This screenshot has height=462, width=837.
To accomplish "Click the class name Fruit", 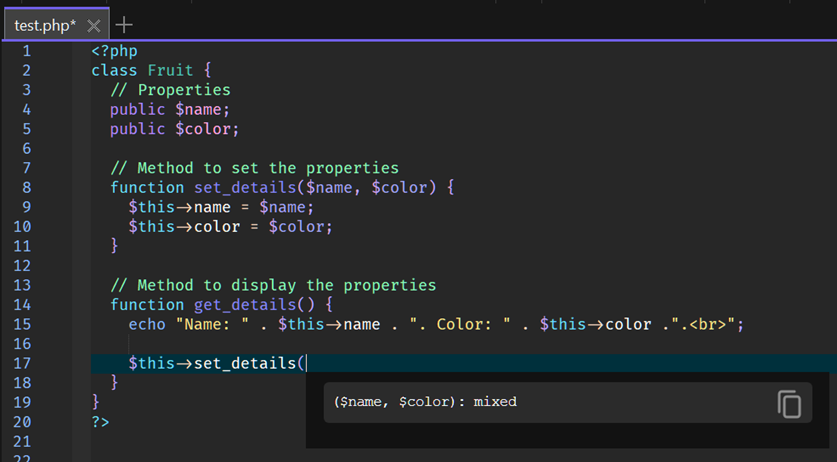I will point(170,71).
